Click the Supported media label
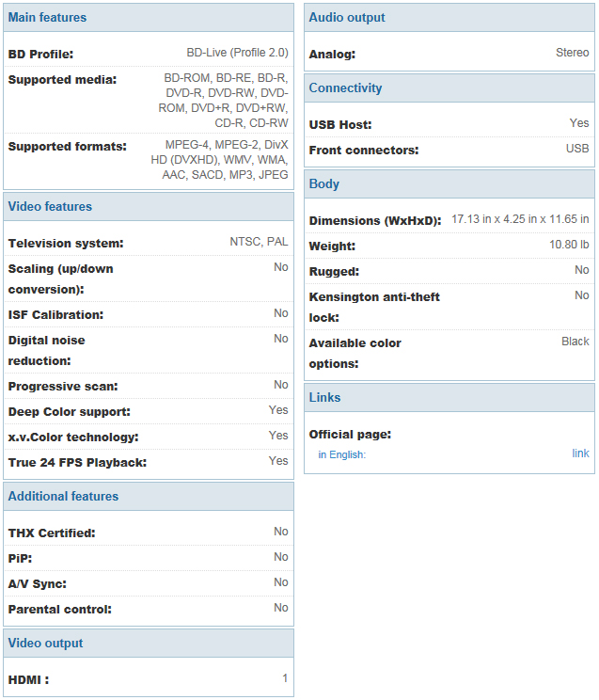Image resolution: width=599 pixels, height=700 pixels. (x=62, y=80)
